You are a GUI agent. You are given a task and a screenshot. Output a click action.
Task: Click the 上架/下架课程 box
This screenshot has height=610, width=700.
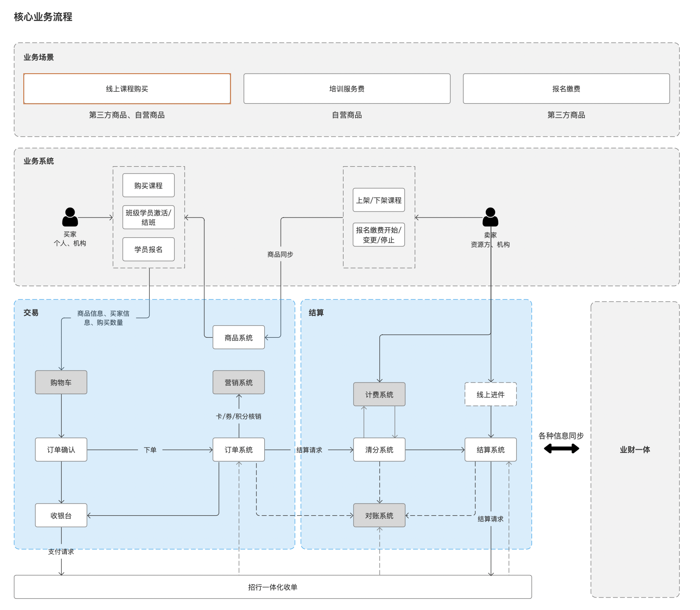click(379, 200)
